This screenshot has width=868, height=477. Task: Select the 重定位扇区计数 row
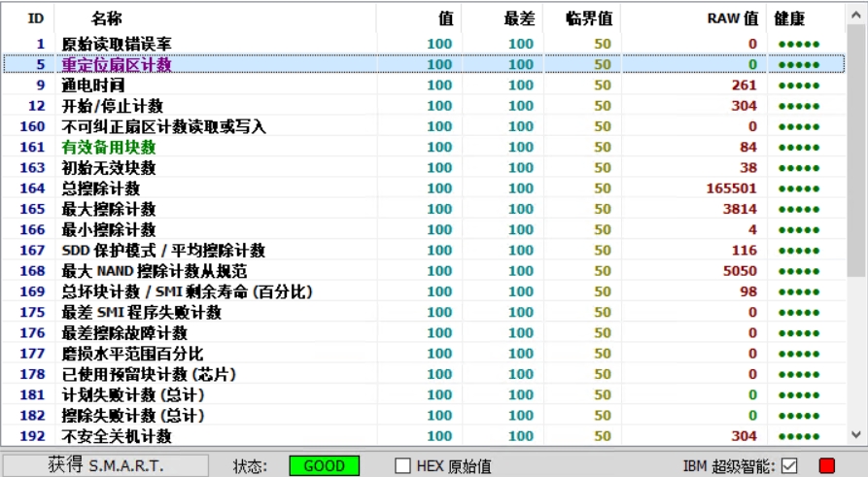pos(117,64)
